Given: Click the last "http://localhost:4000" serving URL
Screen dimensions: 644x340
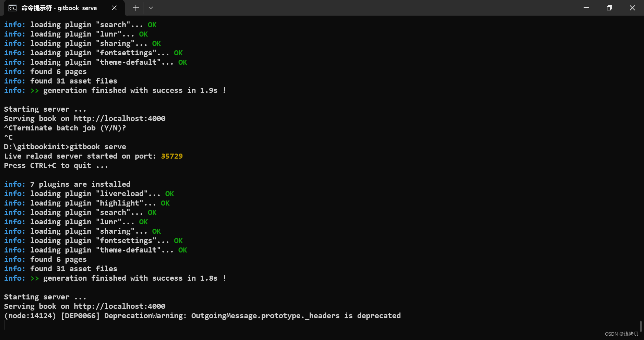Looking at the screenshot, I should click(119, 306).
